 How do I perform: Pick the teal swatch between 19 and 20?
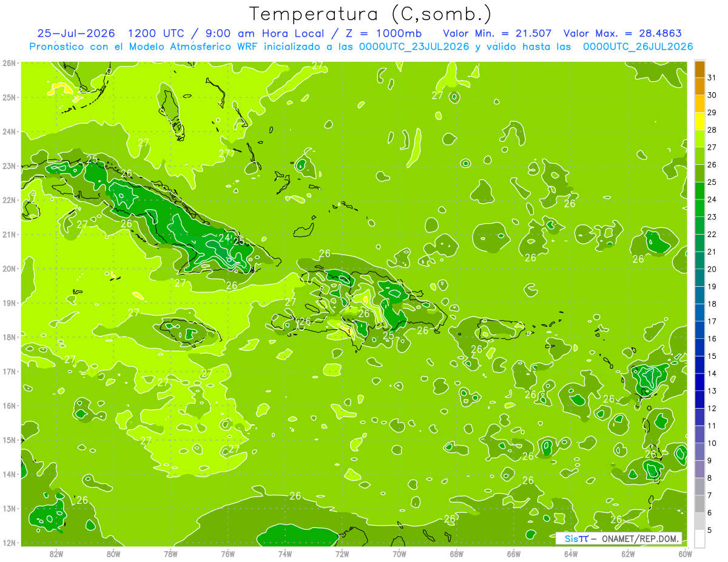(699, 278)
